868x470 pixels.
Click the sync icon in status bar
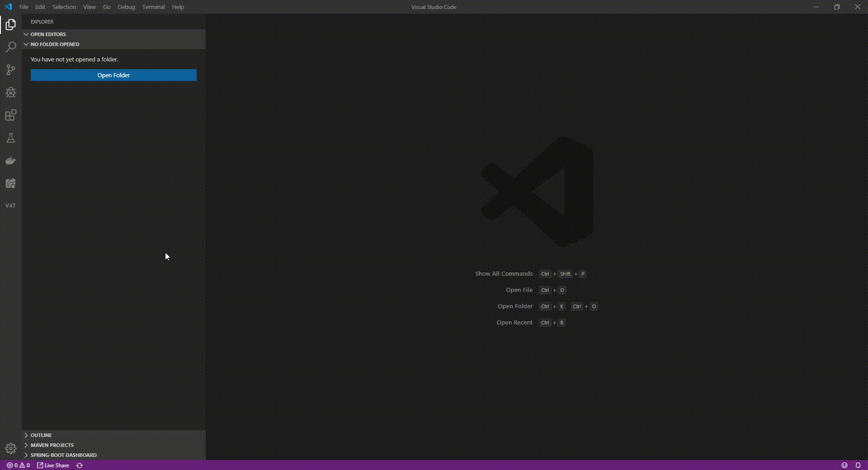click(x=80, y=465)
